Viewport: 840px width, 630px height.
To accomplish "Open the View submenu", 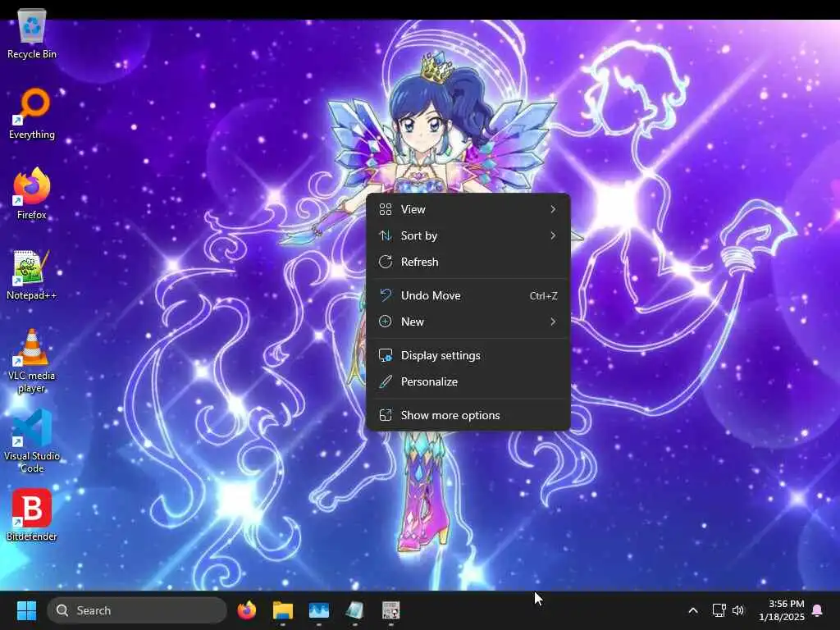I will click(x=468, y=209).
